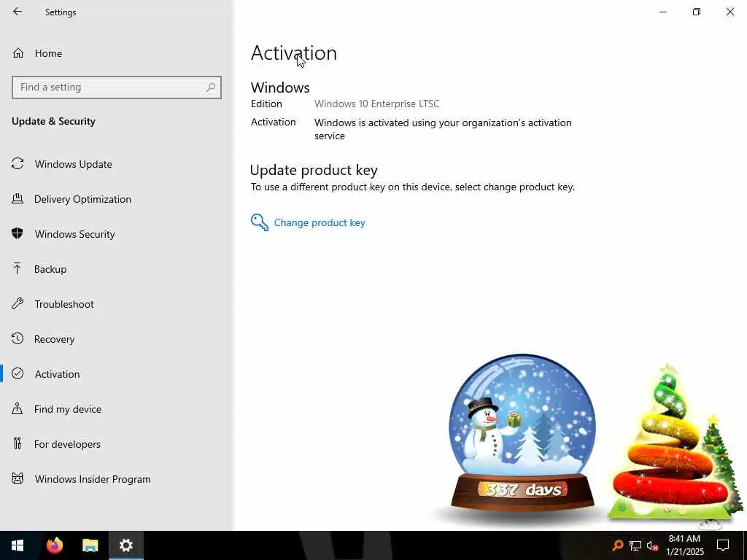
Task: Click the Update product key heading
Action: (314, 170)
